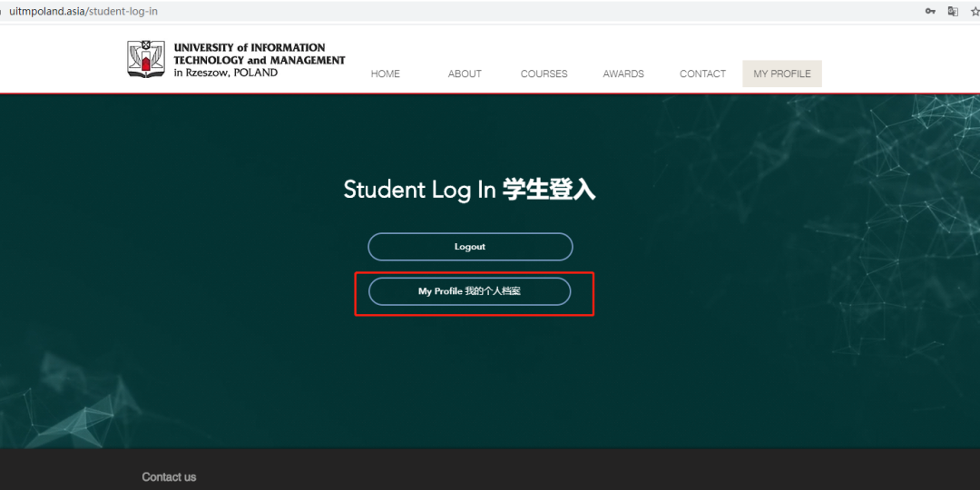Open the MY PROFILE tab
980x490 pixels.
782,73
